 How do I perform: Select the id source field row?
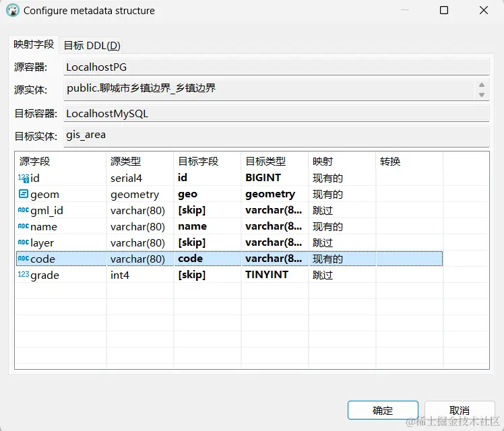61,178
